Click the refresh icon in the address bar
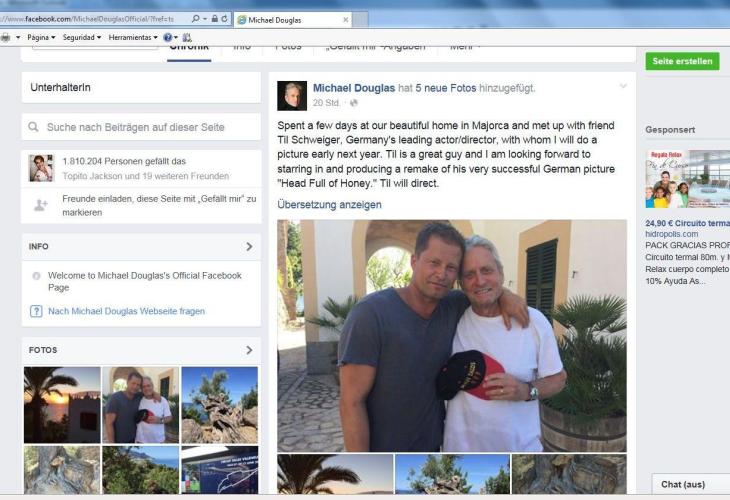This screenshot has height=500, width=730. [x=224, y=19]
